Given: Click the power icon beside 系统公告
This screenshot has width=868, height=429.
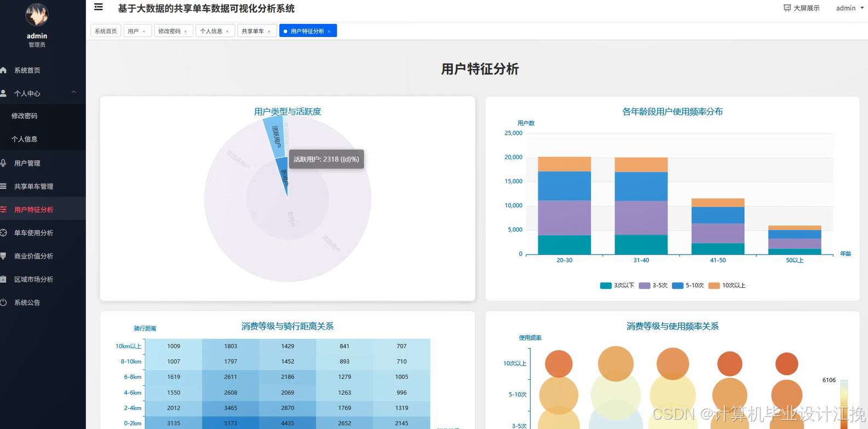Looking at the screenshot, I should tap(3, 302).
